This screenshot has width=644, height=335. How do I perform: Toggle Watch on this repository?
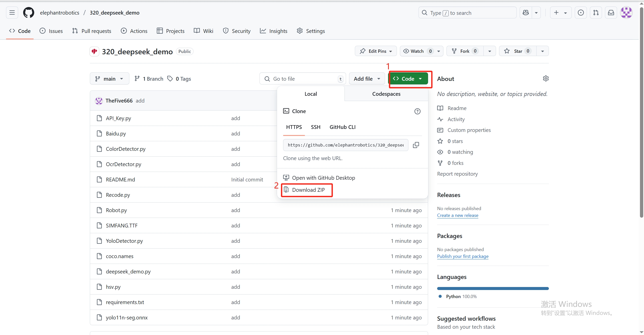click(418, 51)
